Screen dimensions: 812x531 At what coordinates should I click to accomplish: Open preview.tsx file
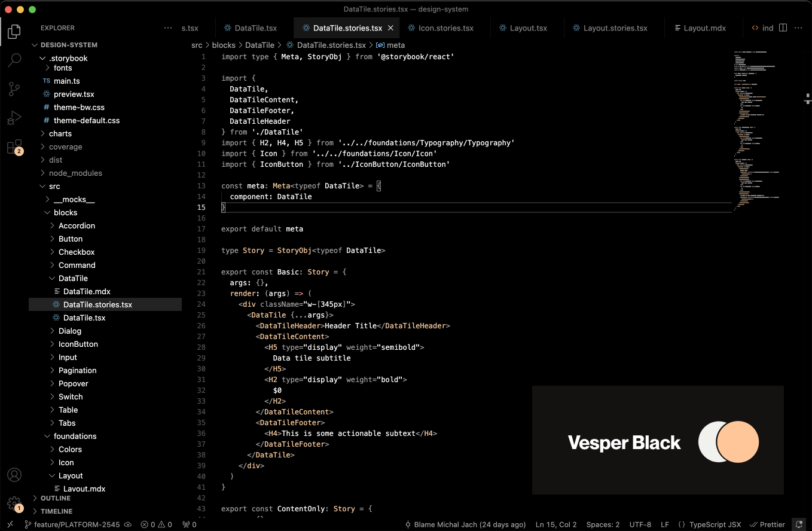click(x=105, y=94)
